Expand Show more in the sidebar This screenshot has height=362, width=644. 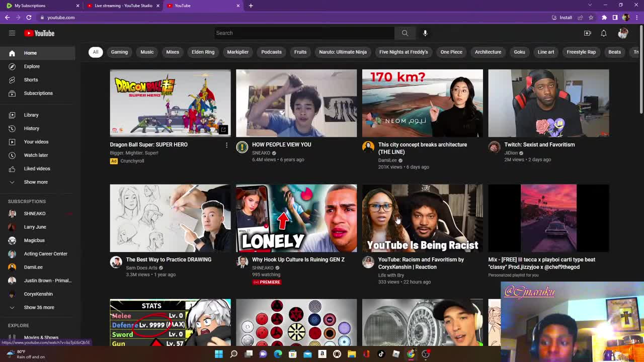click(x=38, y=182)
